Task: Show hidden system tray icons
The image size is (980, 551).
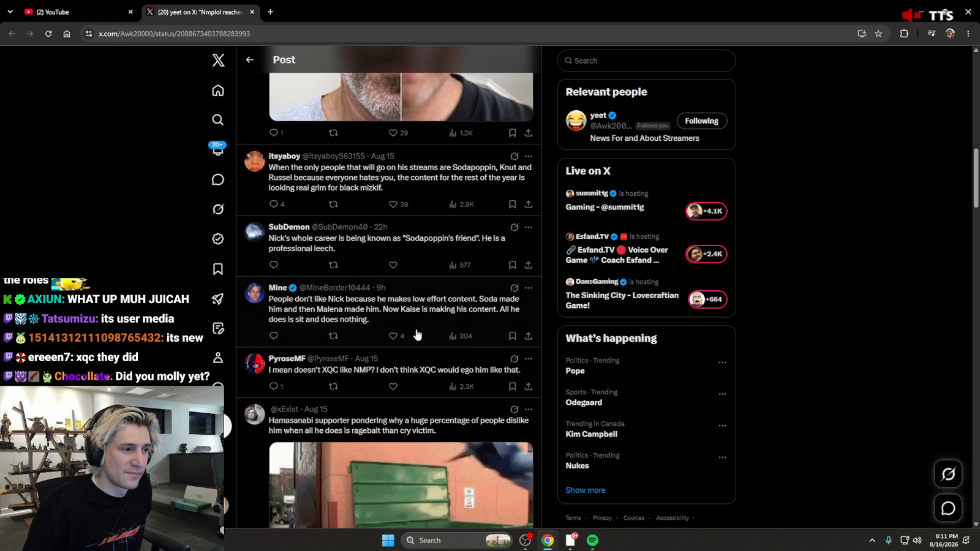Action: 872,540
